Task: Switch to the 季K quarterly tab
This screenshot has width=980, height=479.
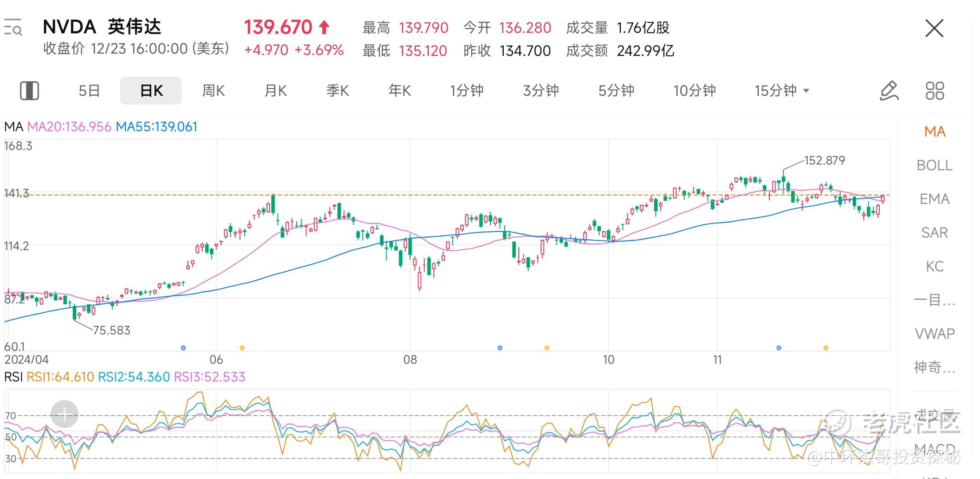Action: pyautogui.click(x=337, y=90)
